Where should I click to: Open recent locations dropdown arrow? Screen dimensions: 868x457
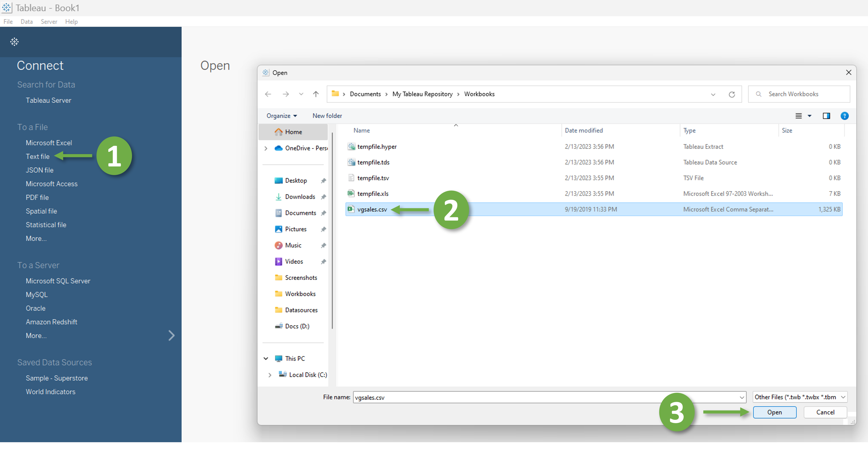[301, 94]
